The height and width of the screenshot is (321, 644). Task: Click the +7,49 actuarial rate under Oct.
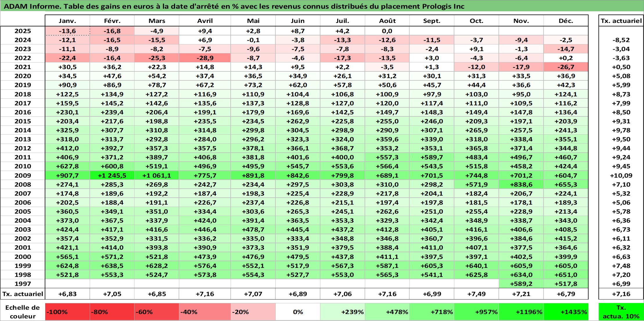[x=476, y=294]
